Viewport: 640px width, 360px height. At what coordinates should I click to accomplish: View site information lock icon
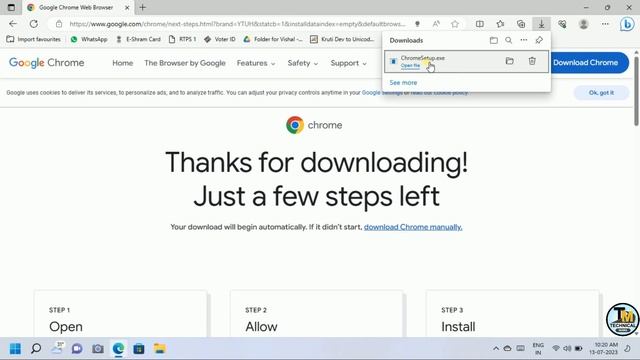pos(59,24)
